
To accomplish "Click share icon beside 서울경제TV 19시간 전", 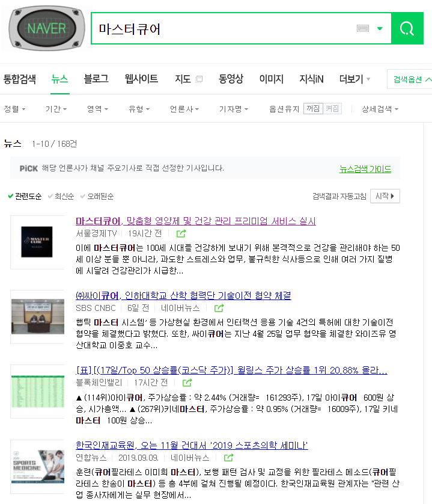I will click(x=181, y=234).
